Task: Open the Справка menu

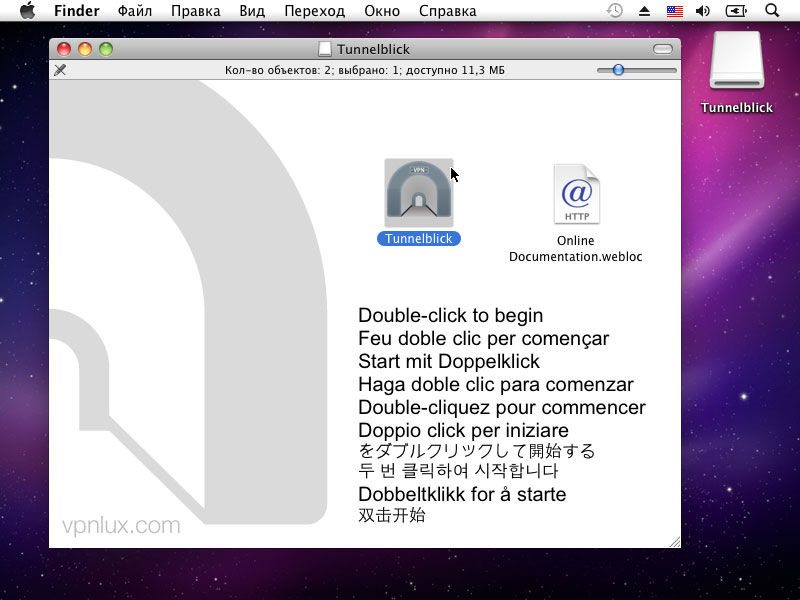Action: (447, 11)
